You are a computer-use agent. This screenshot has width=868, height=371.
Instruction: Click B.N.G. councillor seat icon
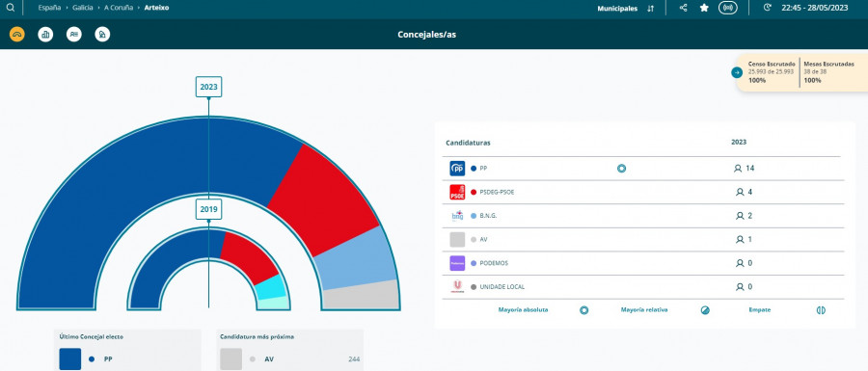tap(740, 216)
